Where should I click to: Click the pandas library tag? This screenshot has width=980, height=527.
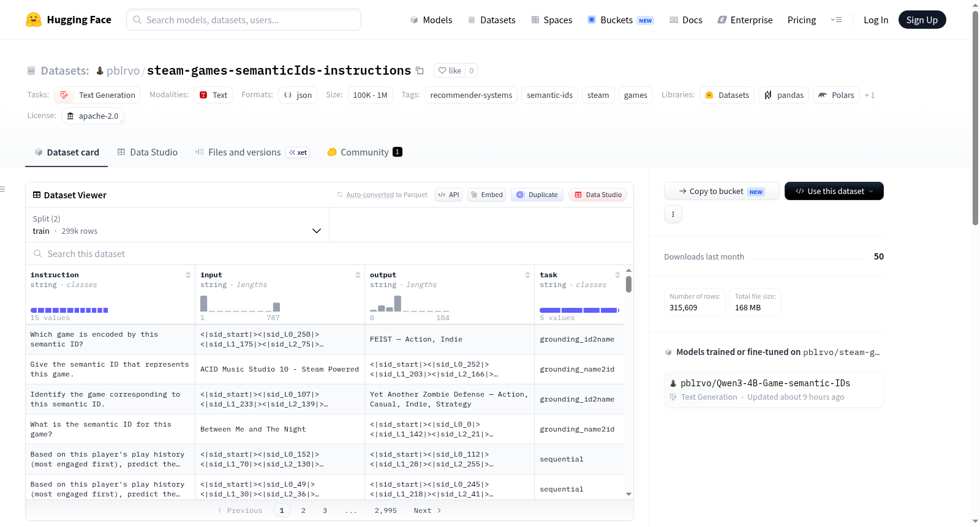[x=784, y=95]
